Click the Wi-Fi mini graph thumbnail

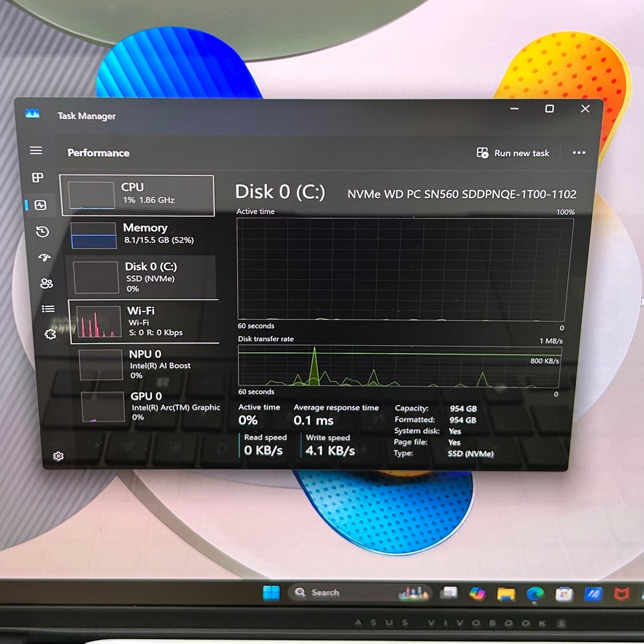[x=98, y=321]
